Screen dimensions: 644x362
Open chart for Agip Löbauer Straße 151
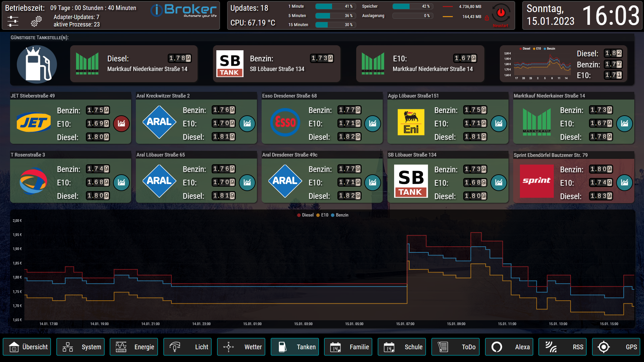coord(499,123)
